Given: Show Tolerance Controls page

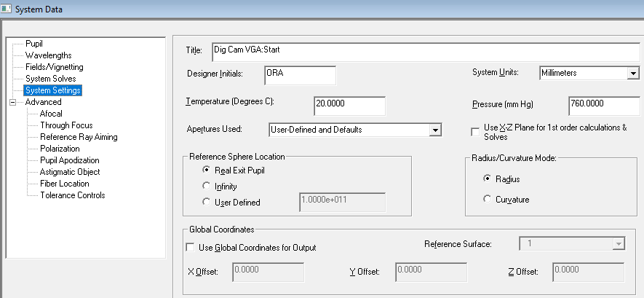Looking at the screenshot, I should [x=72, y=195].
